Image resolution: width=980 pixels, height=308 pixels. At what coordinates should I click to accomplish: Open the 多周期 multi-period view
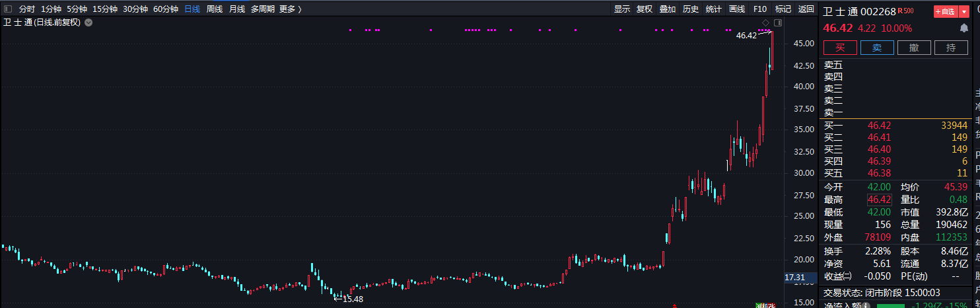click(263, 9)
